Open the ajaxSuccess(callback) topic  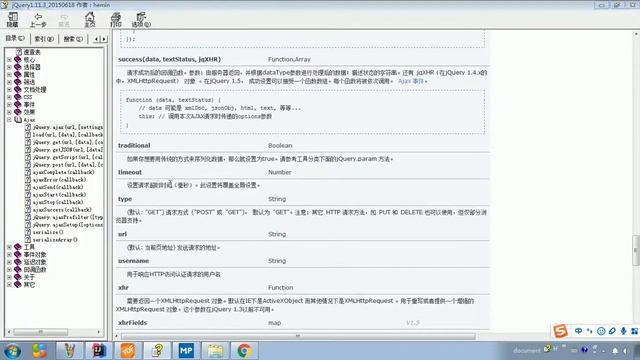(x=62, y=209)
